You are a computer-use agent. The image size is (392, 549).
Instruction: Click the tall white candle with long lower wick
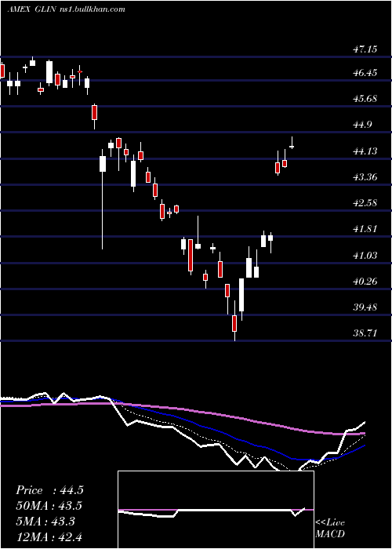click(103, 199)
